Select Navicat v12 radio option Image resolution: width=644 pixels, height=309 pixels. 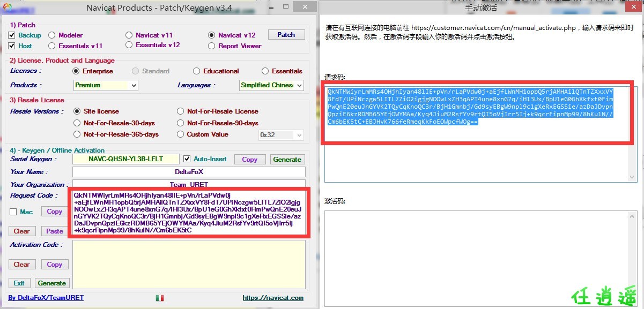[x=212, y=35]
